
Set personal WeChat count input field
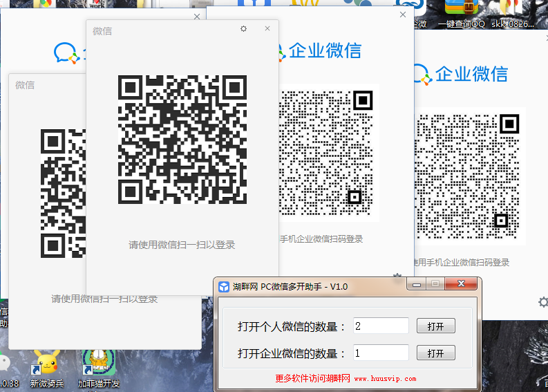[x=381, y=326]
